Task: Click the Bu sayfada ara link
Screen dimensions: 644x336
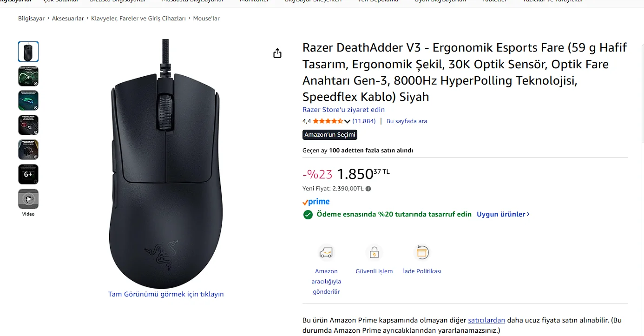Action: point(407,121)
